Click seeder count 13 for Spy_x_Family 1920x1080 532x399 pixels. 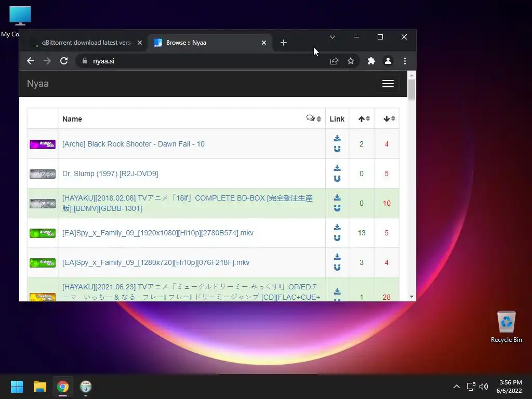click(x=362, y=233)
